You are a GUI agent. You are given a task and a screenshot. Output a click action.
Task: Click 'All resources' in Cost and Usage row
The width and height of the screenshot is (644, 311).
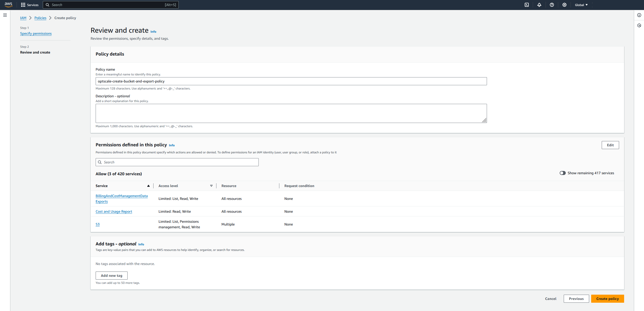click(x=232, y=211)
